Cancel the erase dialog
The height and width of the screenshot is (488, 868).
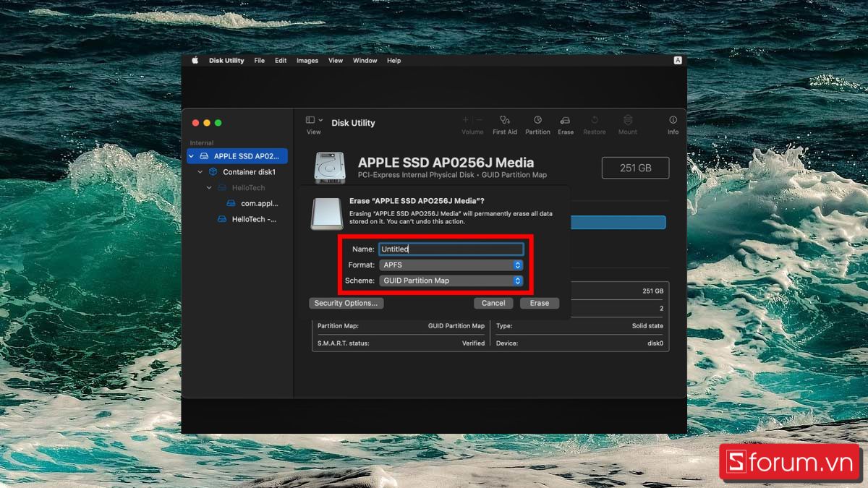[x=493, y=303]
